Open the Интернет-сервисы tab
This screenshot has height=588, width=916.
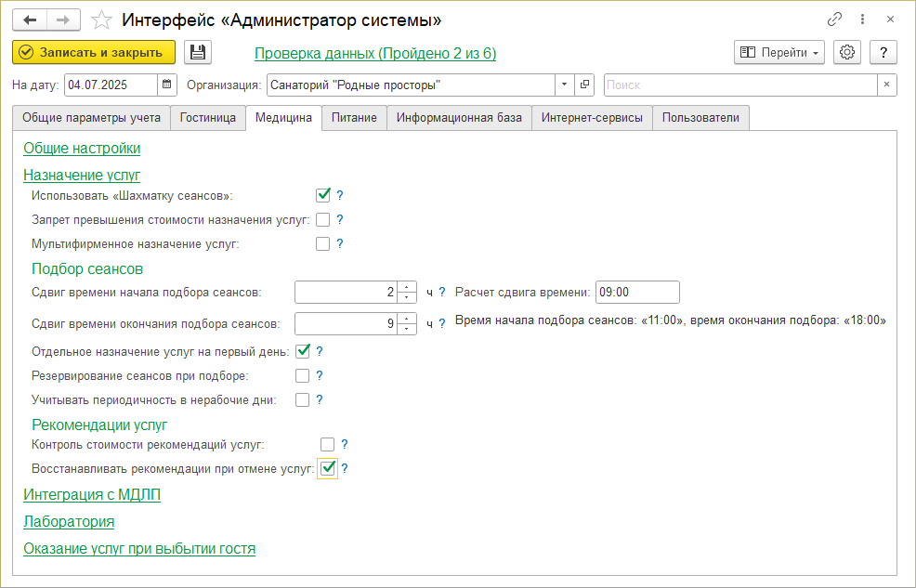pyautogui.click(x=592, y=118)
